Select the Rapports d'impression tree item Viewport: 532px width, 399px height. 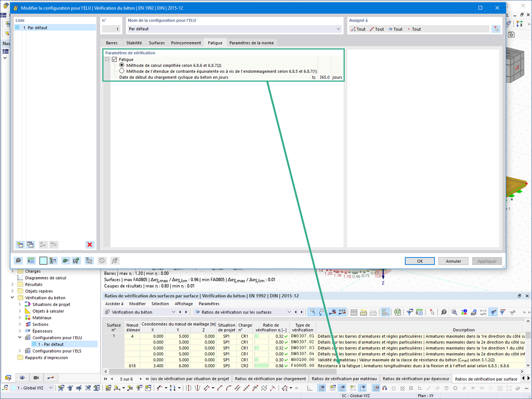coord(46,357)
